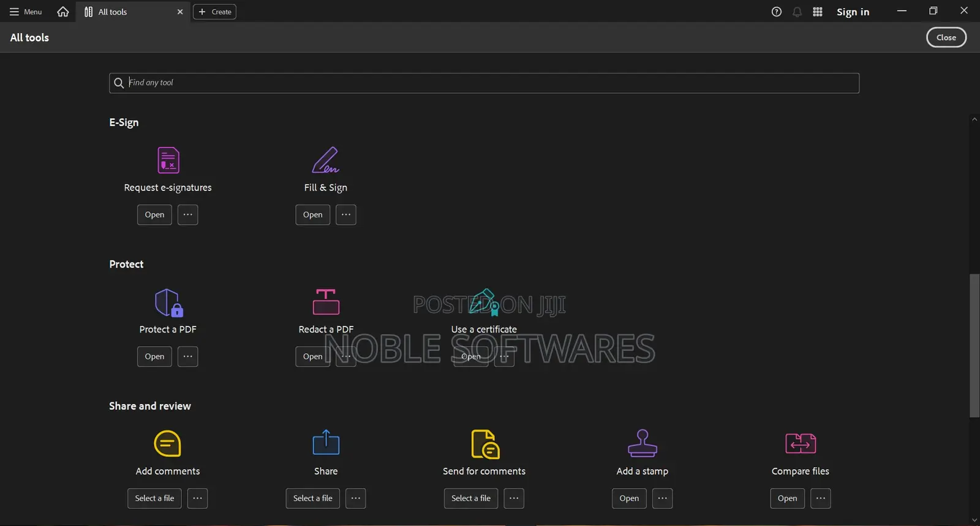The height and width of the screenshot is (526, 980).
Task: Click the vertical scrollbar thumb
Action: (x=974, y=346)
